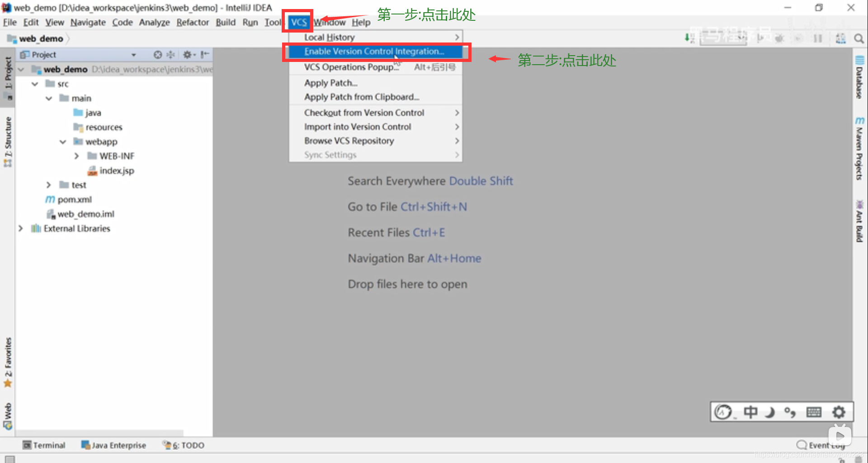Expand Checkout from Version Control submenu
This screenshot has width=868, height=463.
pyautogui.click(x=376, y=113)
